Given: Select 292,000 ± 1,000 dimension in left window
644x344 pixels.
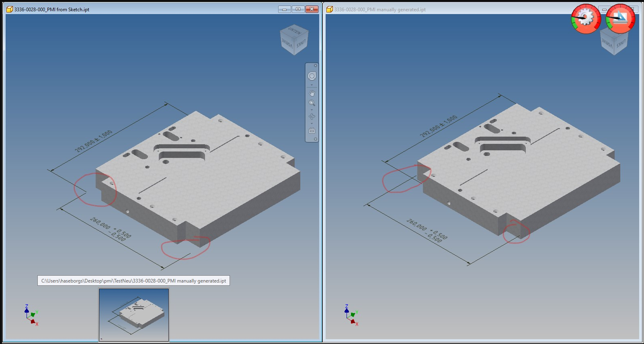Looking at the screenshot, I should point(94,141).
